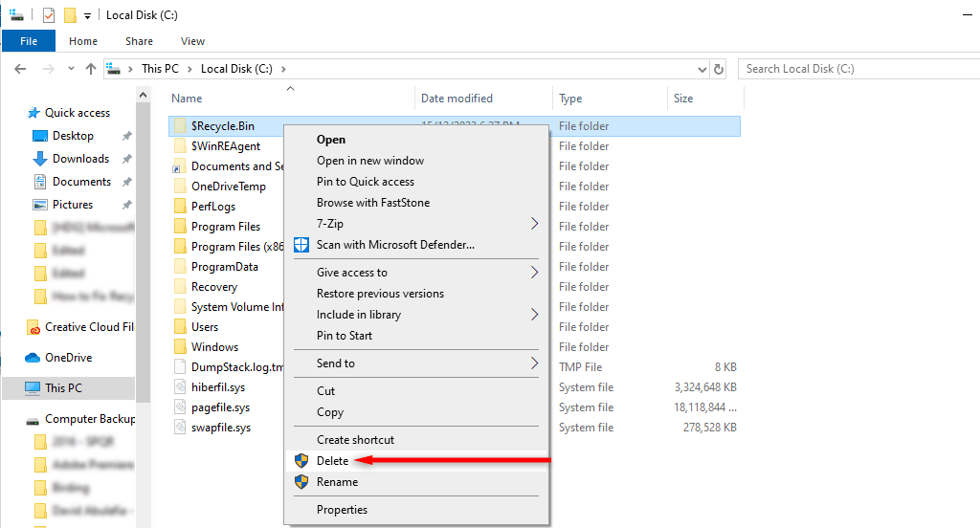The image size is (980, 528).
Task: Select Rename from the context menu
Action: click(337, 482)
